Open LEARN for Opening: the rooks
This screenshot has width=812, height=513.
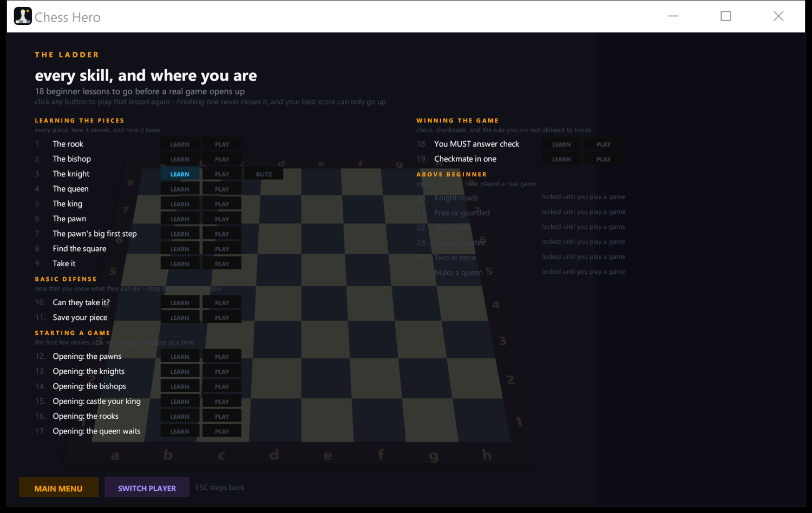coord(180,417)
